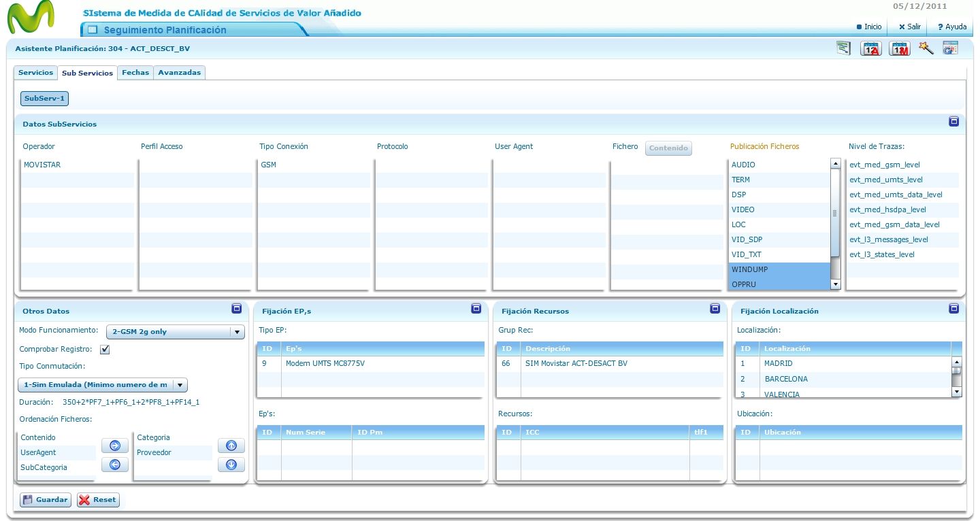Open the Gantt chart planning icon

click(x=844, y=48)
